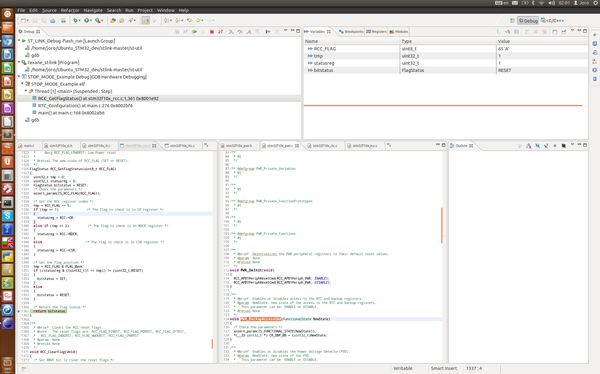Screen dimensions: 600x374
Task: Open the Run menu
Action: point(129,10)
